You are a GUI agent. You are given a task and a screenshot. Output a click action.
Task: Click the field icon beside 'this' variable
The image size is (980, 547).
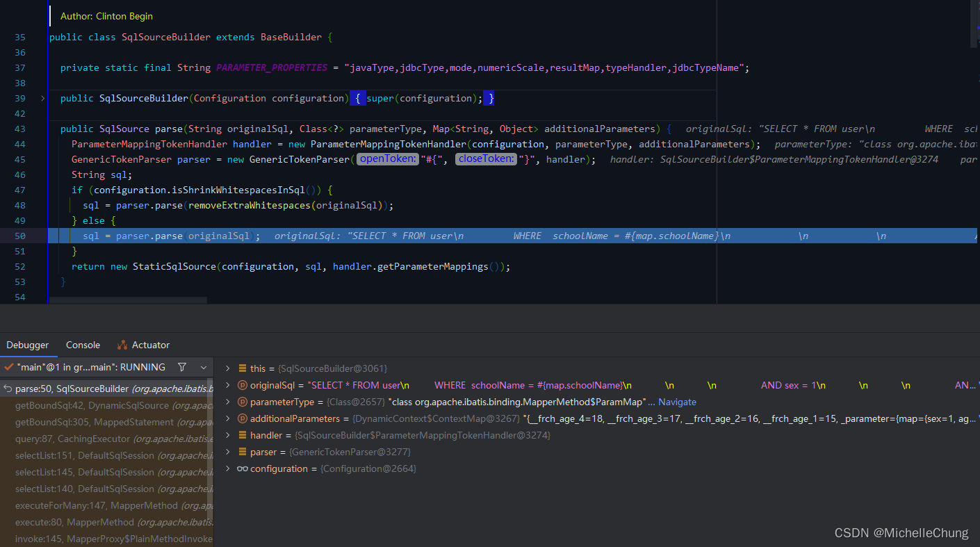(243, 368)
